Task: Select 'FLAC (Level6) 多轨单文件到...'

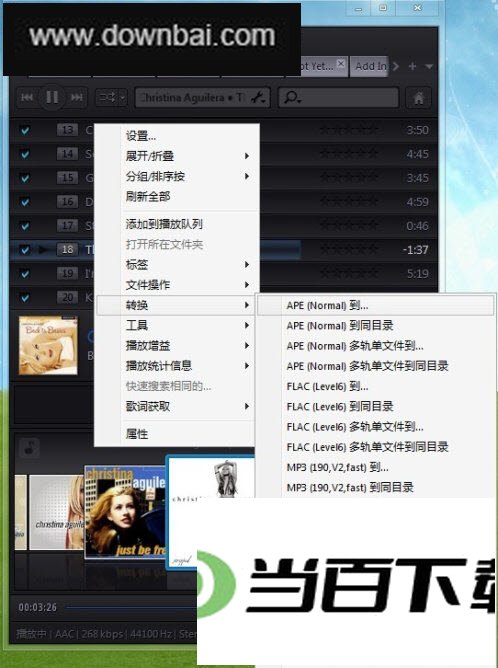Action: 376,427
